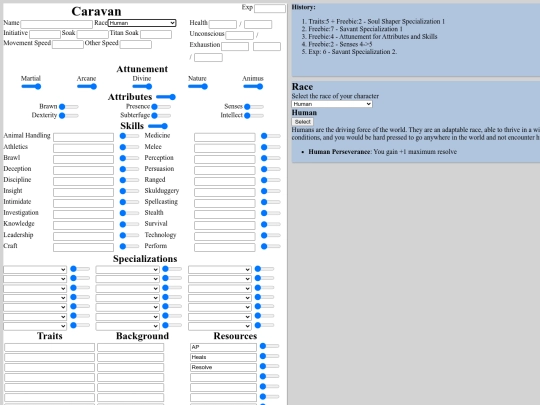The image size is (540, 405).
Task: Open the last specialization dropdown in left column
Action: coord(35,326)
